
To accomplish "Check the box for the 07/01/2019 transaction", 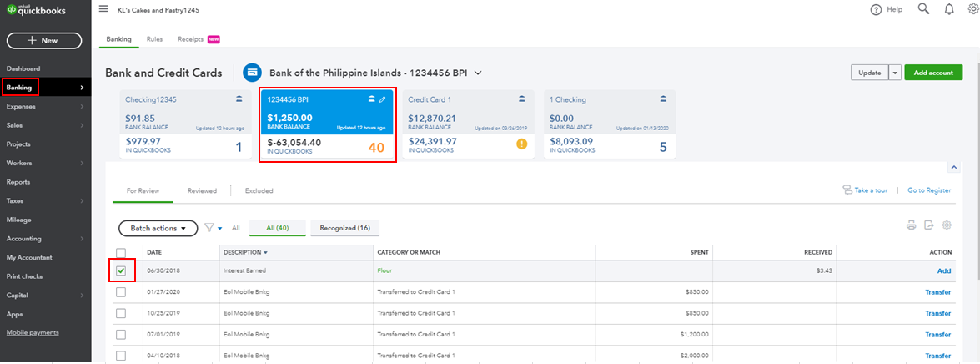I will pos(121,335).
